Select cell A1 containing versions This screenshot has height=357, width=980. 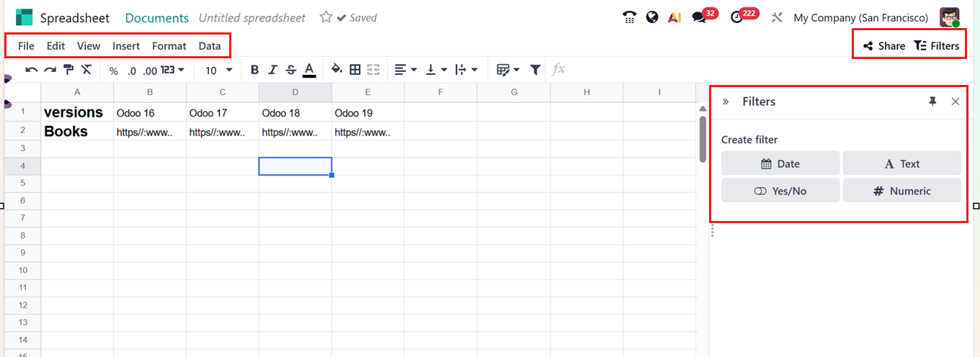[77, 112]
